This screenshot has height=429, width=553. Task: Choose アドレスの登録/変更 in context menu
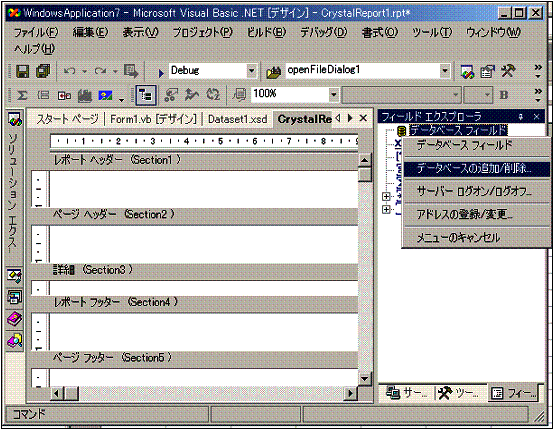click(x=476, y=214)
